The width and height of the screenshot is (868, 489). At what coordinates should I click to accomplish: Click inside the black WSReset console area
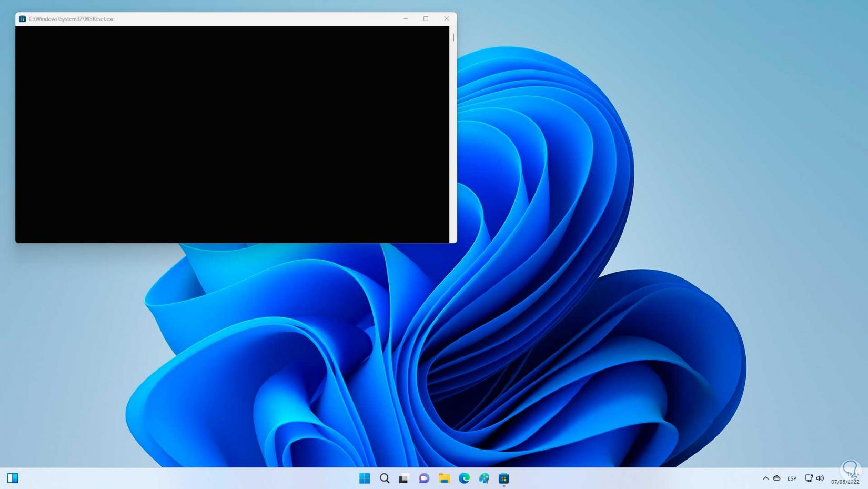[232, 134]
